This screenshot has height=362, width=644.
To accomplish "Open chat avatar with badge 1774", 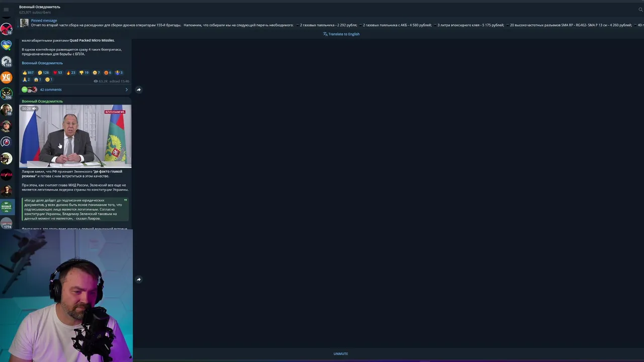I will [x=6, y=223].
